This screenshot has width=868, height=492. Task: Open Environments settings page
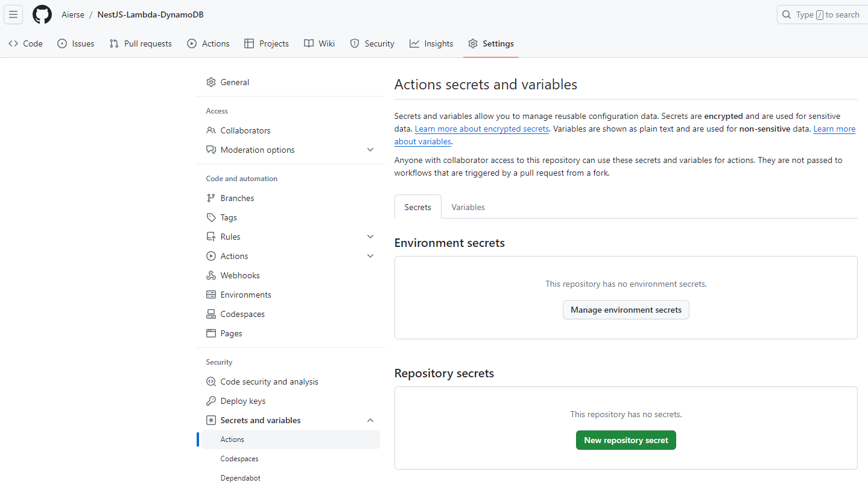click(x=291, y=295)
